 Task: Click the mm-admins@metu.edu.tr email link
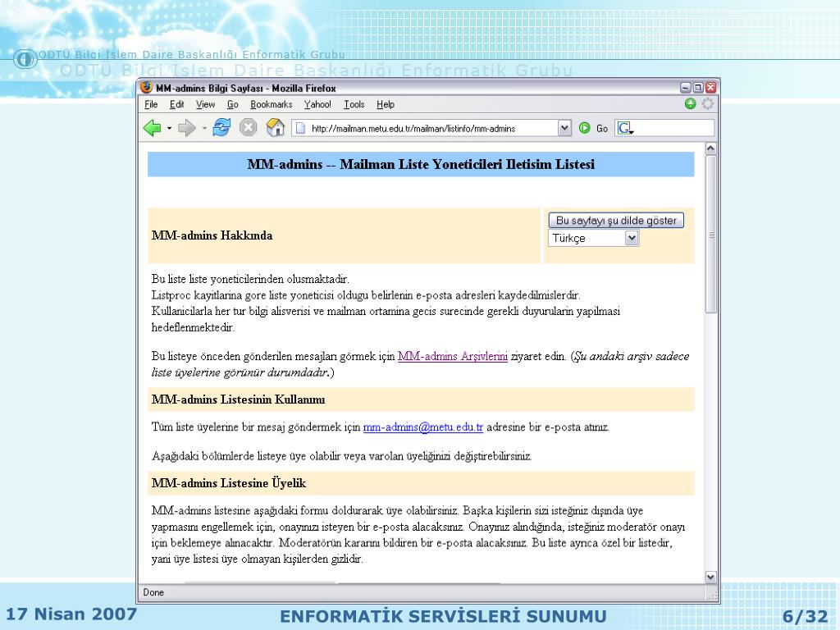423,427
